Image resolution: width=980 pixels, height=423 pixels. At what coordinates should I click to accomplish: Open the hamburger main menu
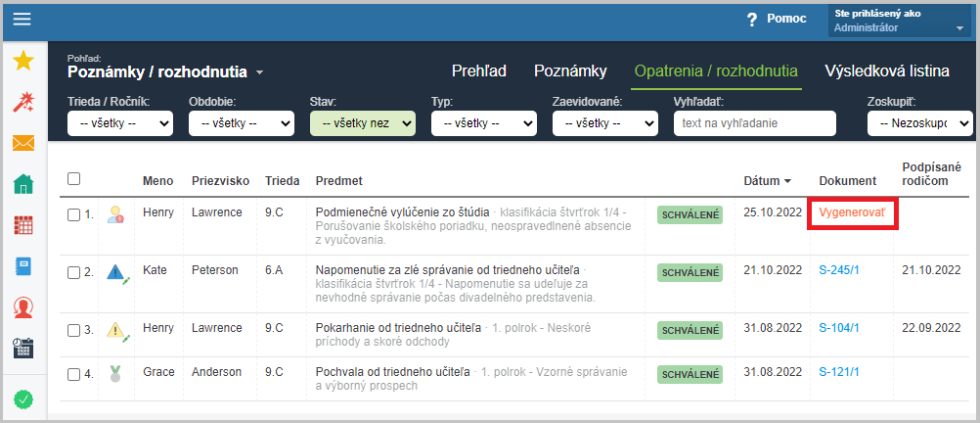coord(22,20)
